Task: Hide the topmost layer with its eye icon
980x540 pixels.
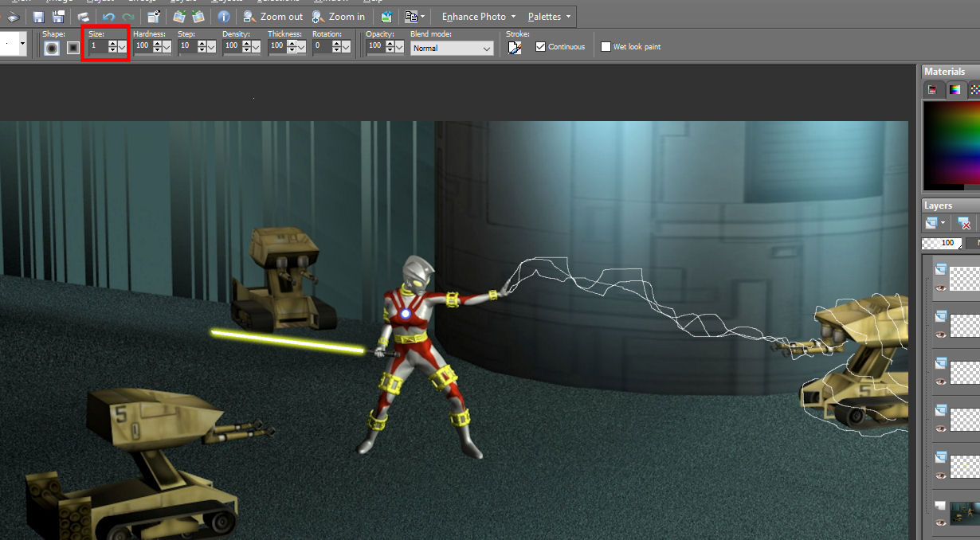Action: coord(940,288)
